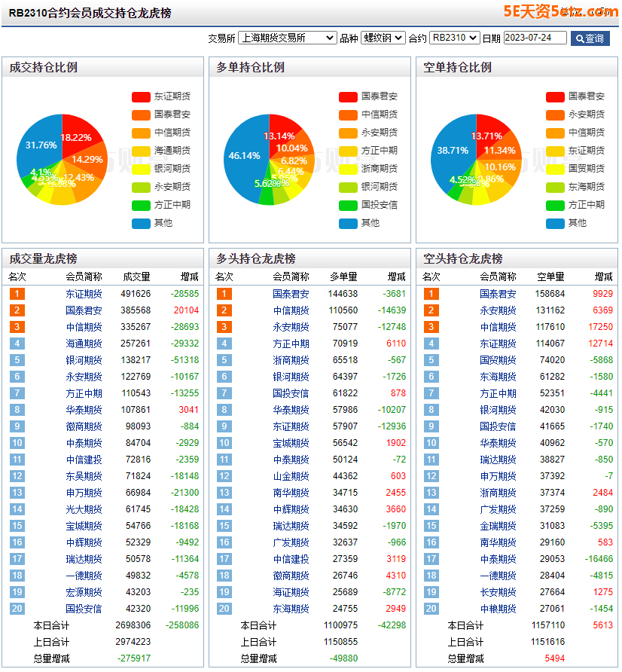This screenshot has height=672, width=622.
Task: Select the change value -16466
Action: 599,559
